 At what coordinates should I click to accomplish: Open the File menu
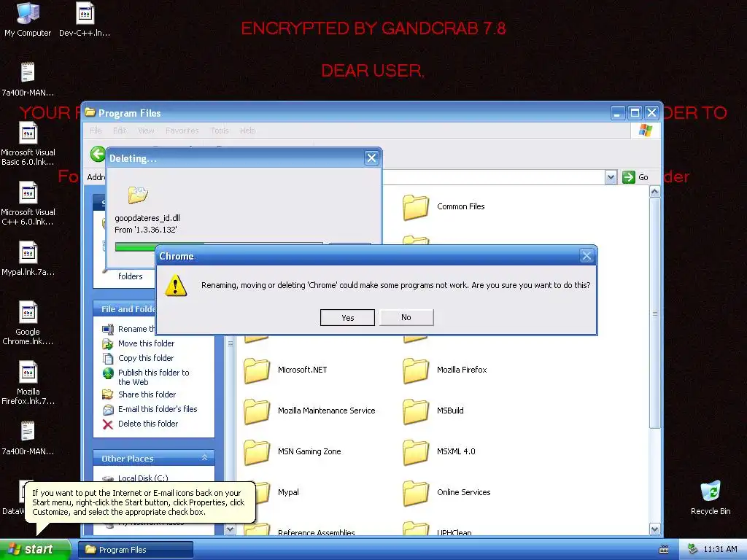coord(96,131)
